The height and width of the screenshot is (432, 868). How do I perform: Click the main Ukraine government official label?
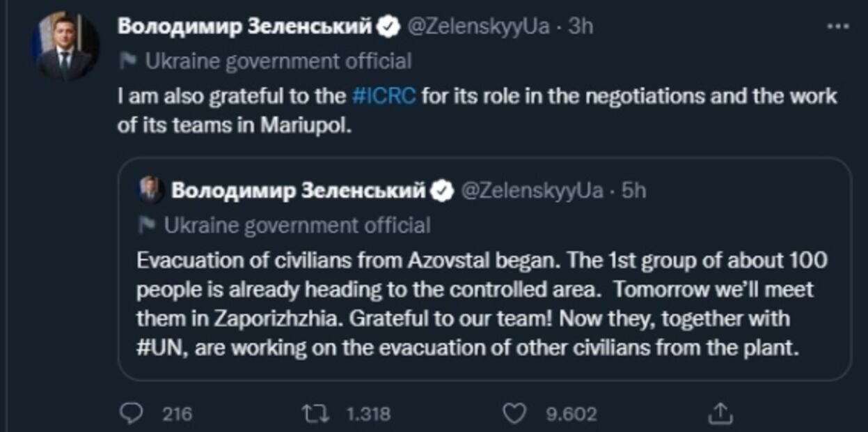pyautogui.click(x=278, y=61)
